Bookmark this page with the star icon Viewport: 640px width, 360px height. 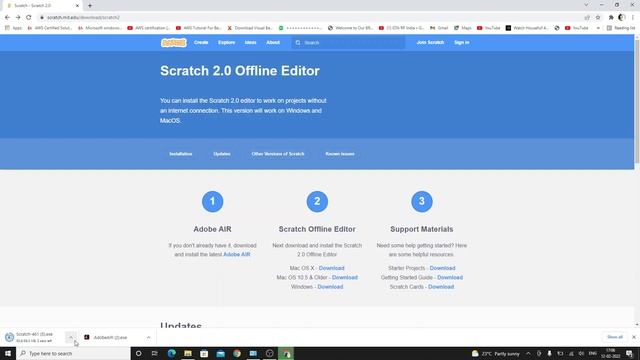(598, 18)
